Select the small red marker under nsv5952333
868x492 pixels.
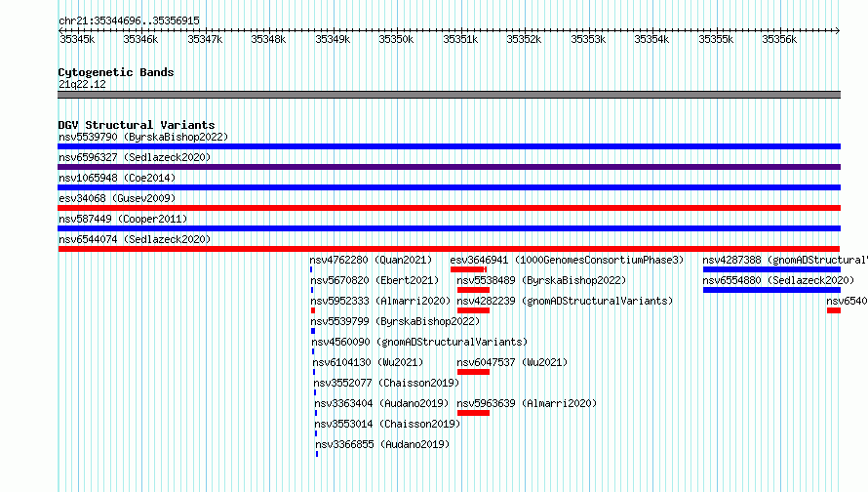point(313,310)
